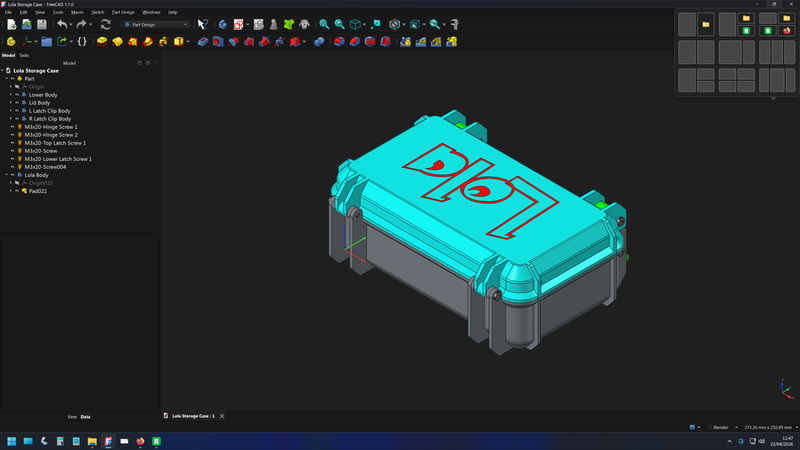Hide M3x20-Hinge Screw 1 via eye icon

(x=11, y=127)
